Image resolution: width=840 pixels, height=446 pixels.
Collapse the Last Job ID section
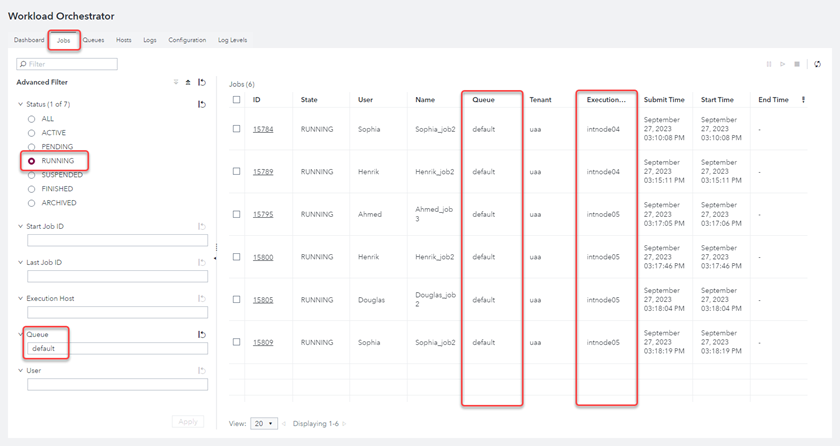(20, 262)
